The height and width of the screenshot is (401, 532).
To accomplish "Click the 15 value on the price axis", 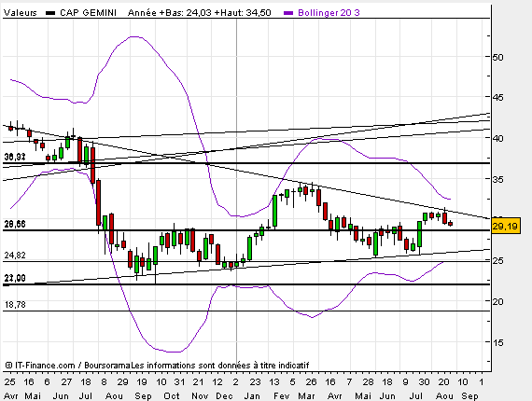I will (x=497, y=342).
